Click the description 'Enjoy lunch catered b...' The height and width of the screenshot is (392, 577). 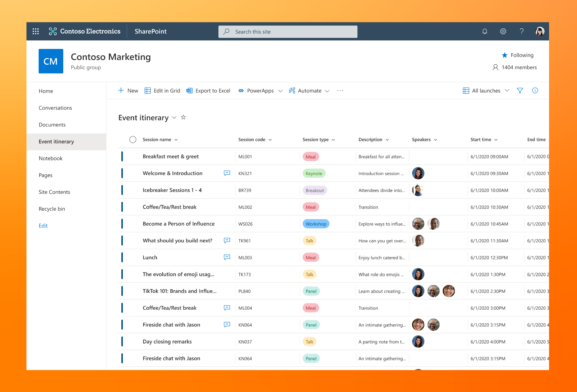coord(382,258)
